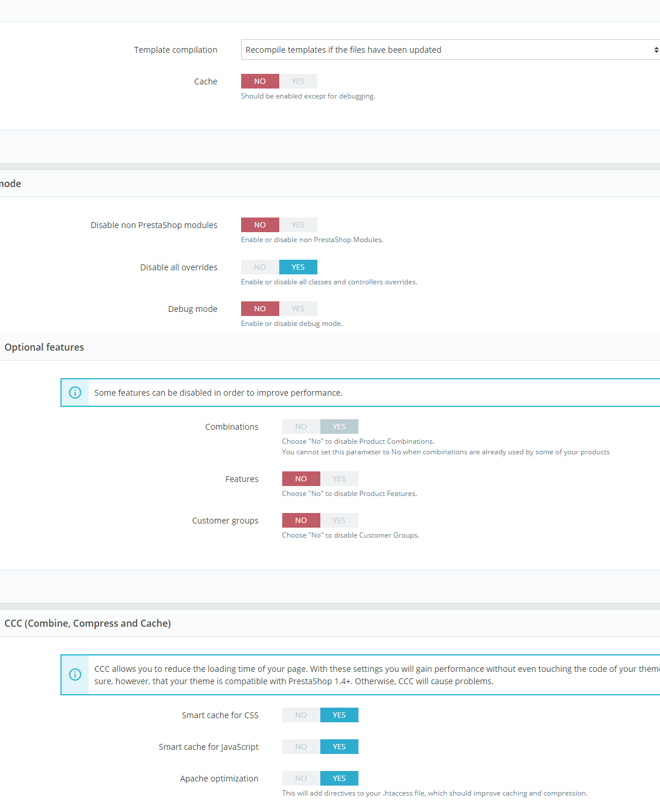Open the Template compilation dropdown
This screenshot has width=660, height=812.
click(451, 50)
